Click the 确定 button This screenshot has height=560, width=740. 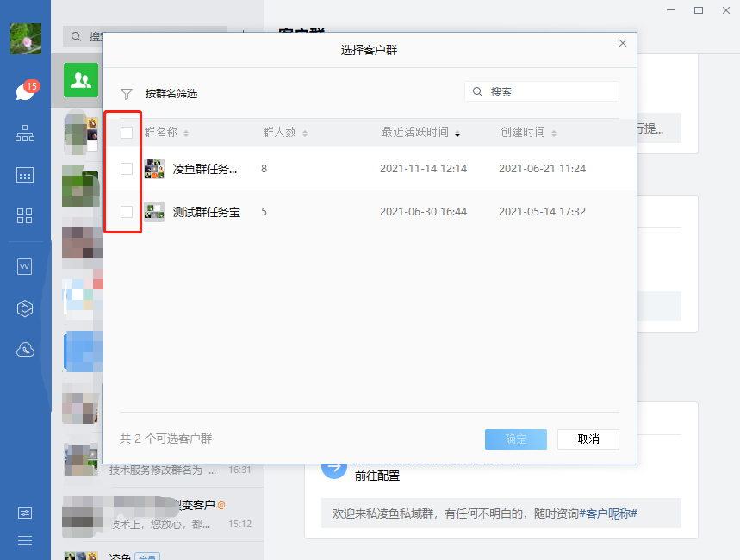click(516, 439)
